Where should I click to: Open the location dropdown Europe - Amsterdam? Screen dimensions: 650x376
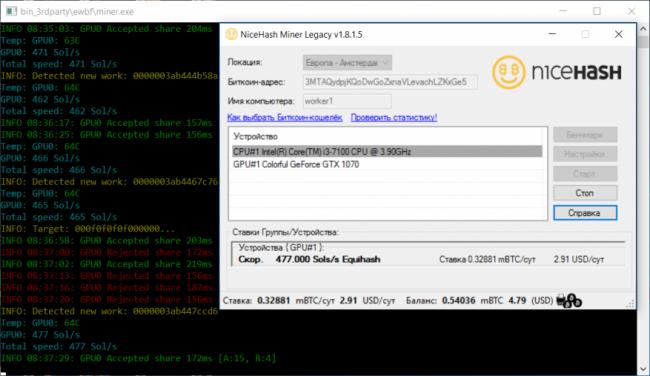click(x=347, y=63)
